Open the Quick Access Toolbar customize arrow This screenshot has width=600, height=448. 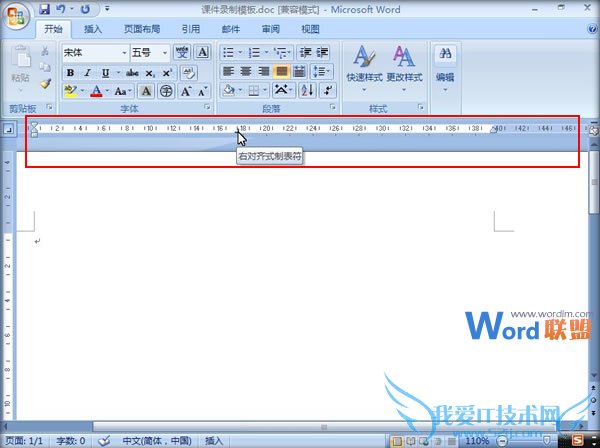[x=107, y=8]
